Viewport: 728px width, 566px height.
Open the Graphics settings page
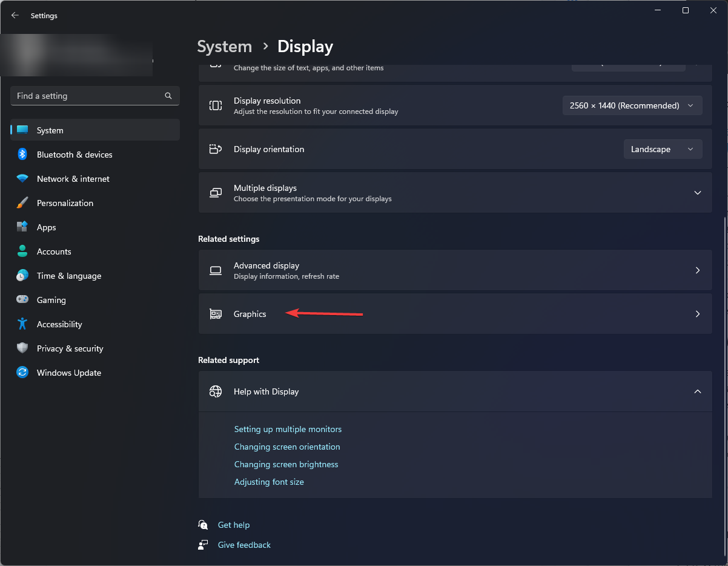tap(455, 314)
